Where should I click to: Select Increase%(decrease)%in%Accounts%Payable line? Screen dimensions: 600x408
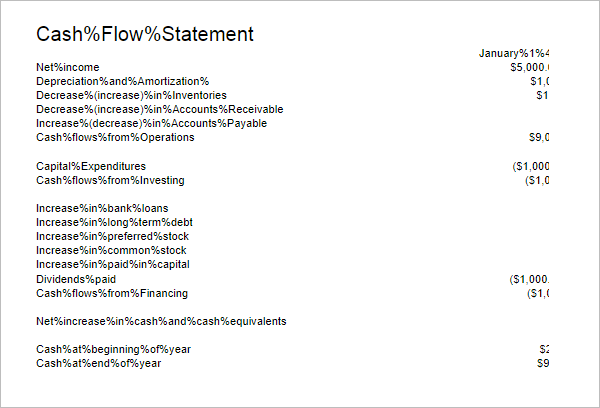click(x=152, y=124)
